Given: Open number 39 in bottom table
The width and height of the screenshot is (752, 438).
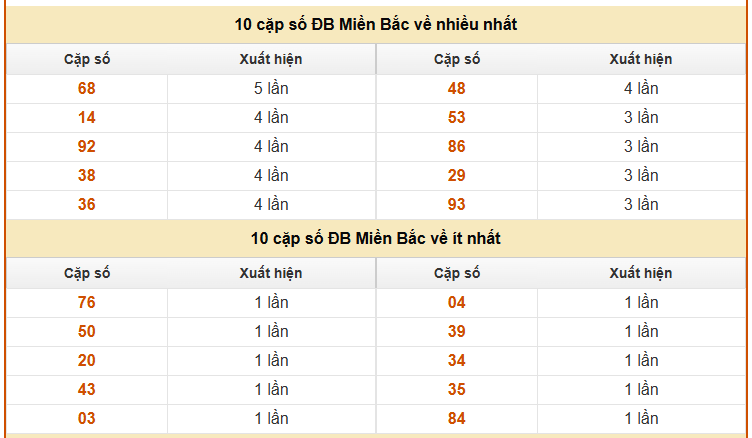Looking at the screenshot, I should click(x=457, y=331).
